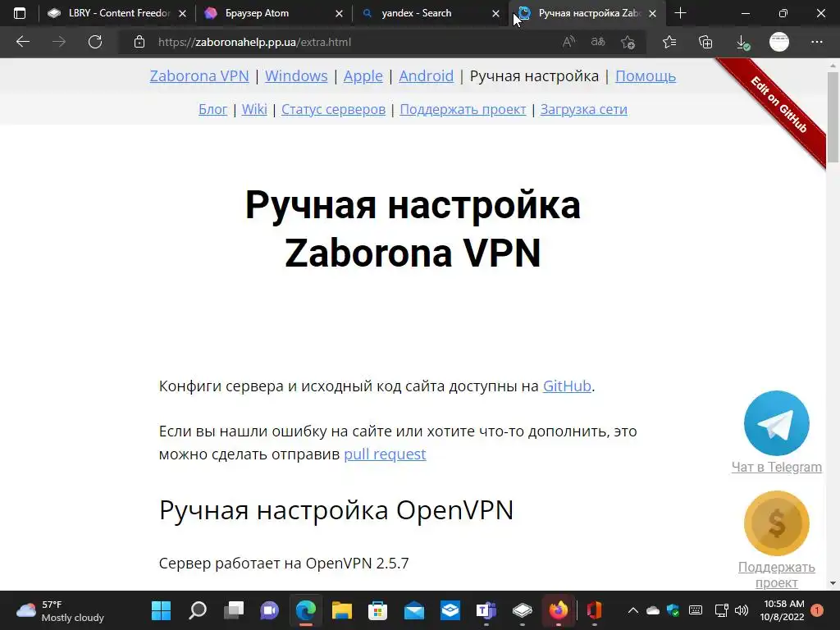Screen dimensions: 840x630
Task: Open the Чат в Telegram link
Action: [x=777, y=467]
